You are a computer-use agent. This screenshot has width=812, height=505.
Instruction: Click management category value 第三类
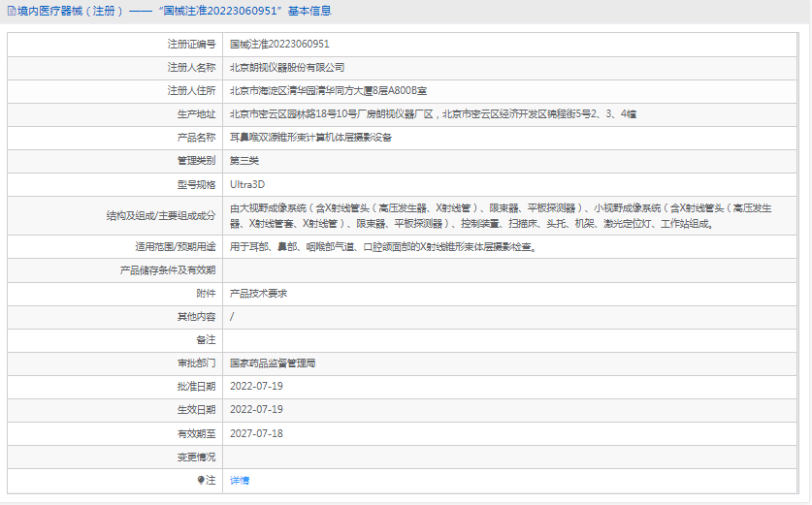244,161
